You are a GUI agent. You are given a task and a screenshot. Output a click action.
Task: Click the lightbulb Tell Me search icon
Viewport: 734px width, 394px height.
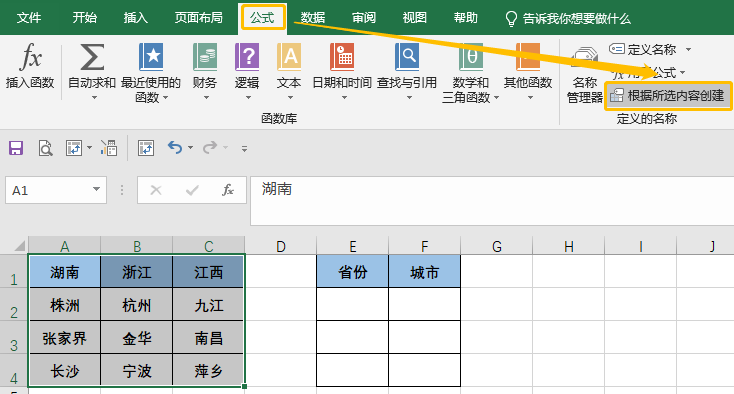coord(511,19)
